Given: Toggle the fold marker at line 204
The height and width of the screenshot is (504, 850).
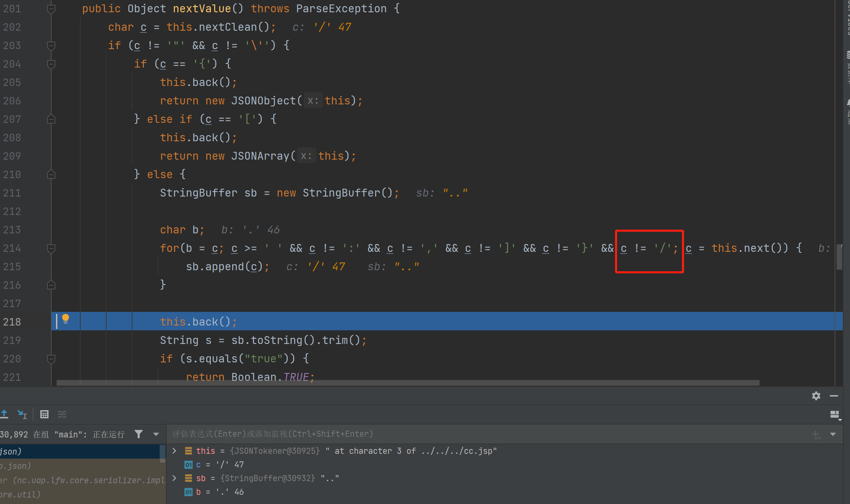Looking at the screenshot, I should (51, 64).
